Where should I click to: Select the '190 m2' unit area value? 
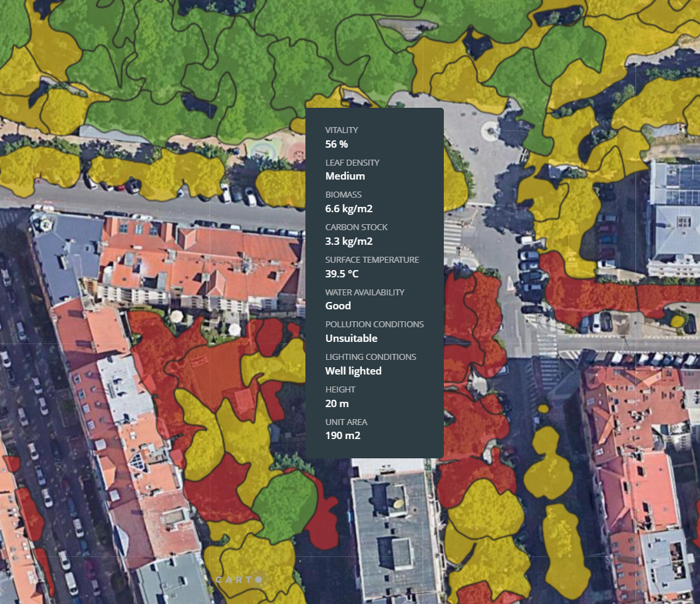(x=343, y=436)
